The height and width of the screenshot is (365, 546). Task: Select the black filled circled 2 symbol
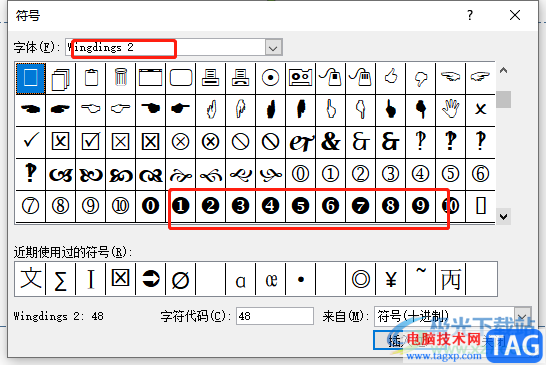pos(210,206)
